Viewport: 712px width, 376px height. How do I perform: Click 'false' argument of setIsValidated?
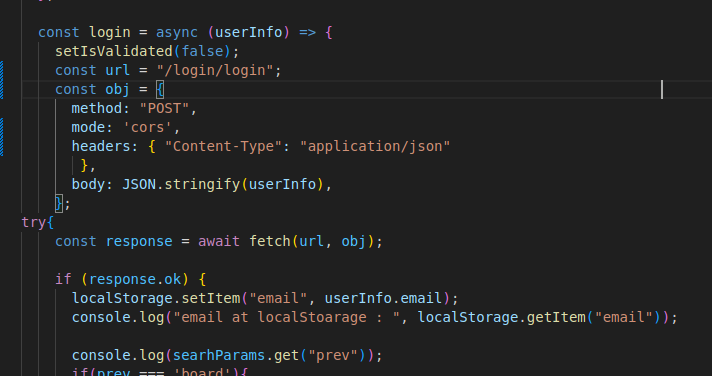pyautogui.click(x=202, y=51)
